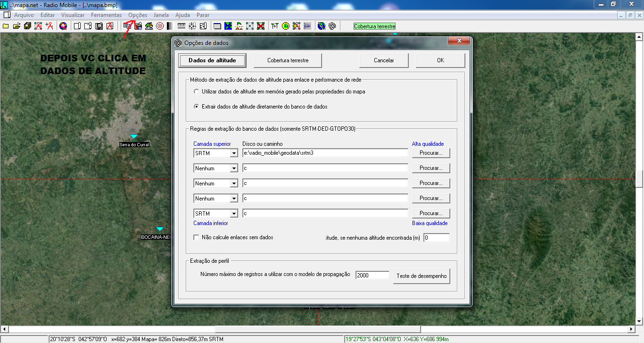Click the table grid toolbar icon

pos(217,26)
